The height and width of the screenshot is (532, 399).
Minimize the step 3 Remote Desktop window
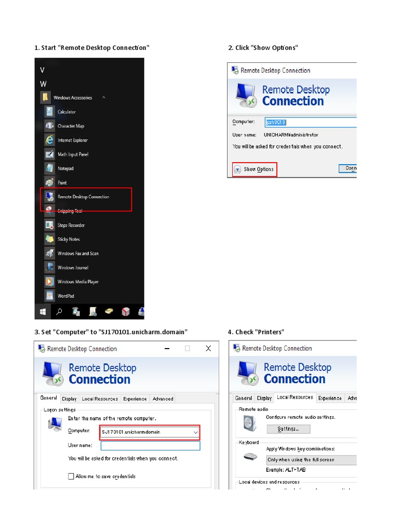(x=167, y=349)
